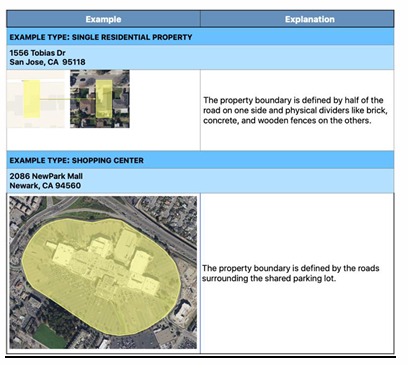
Task: Select the Single Residential Property example type row
Action: [200, 37]
